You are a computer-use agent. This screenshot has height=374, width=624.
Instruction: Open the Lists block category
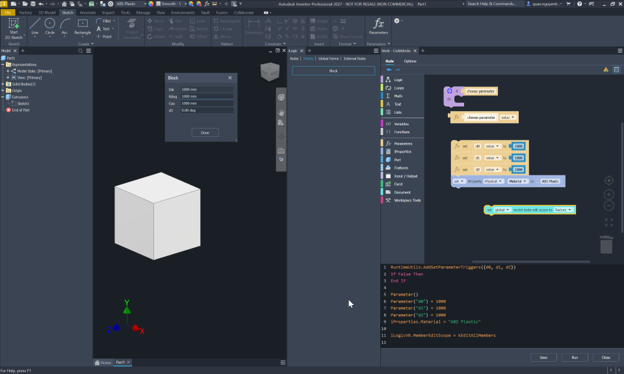coord(402,112)
